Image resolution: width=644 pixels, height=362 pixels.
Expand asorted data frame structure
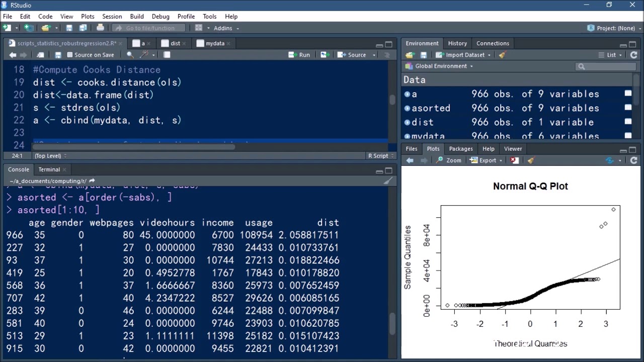[x=407, y=108]
